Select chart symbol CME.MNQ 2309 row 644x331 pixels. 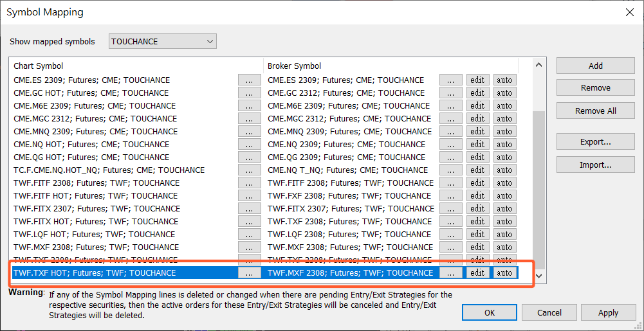[95, 132]
